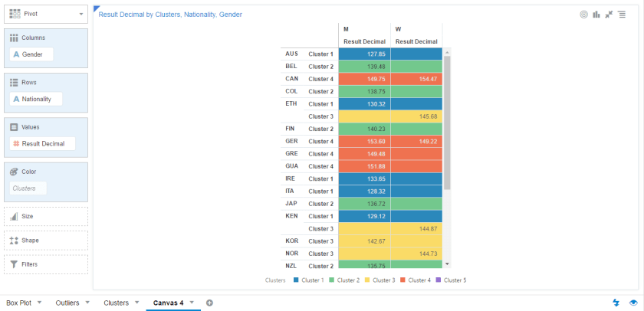Click the lightning bolt icon at bottom right
This screenshot has width=644, height=311.
(x=617, y=303)
